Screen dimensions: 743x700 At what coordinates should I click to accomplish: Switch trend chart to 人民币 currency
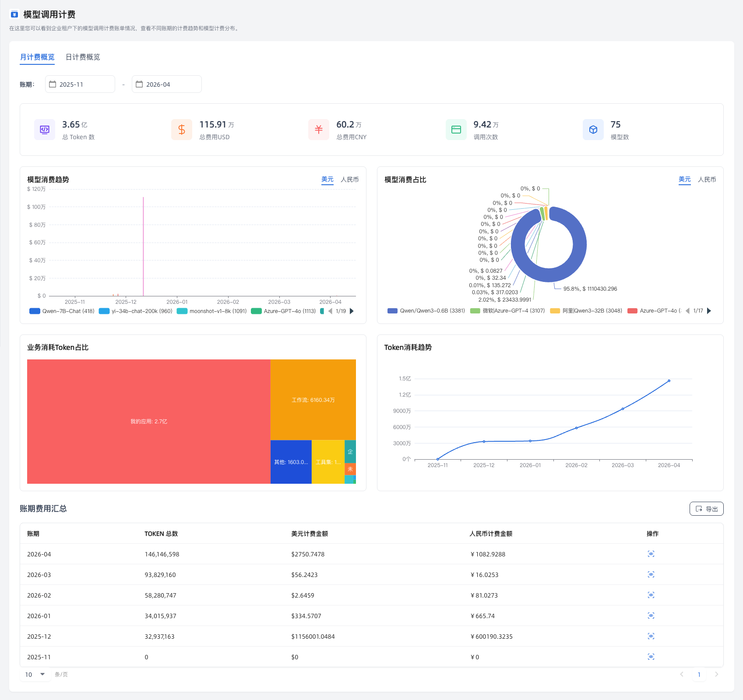(x=349, y=179)
